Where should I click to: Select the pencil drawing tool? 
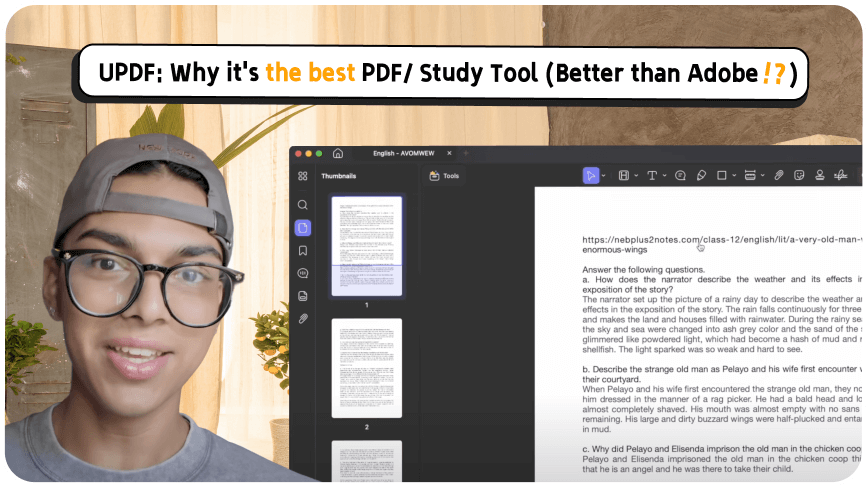coord(701,175)
